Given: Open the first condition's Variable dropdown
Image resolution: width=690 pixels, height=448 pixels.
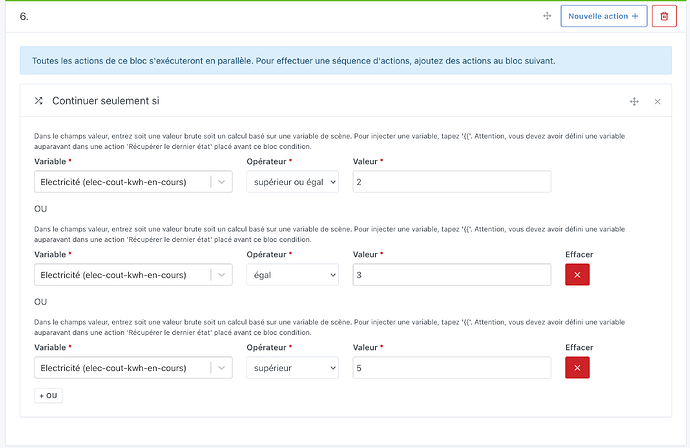Looking at the screenshot, I should [x=122, y=181].
